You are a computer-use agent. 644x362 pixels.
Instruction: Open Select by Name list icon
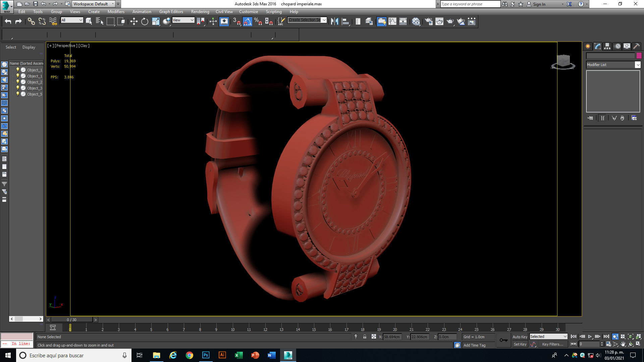[100, 21]
